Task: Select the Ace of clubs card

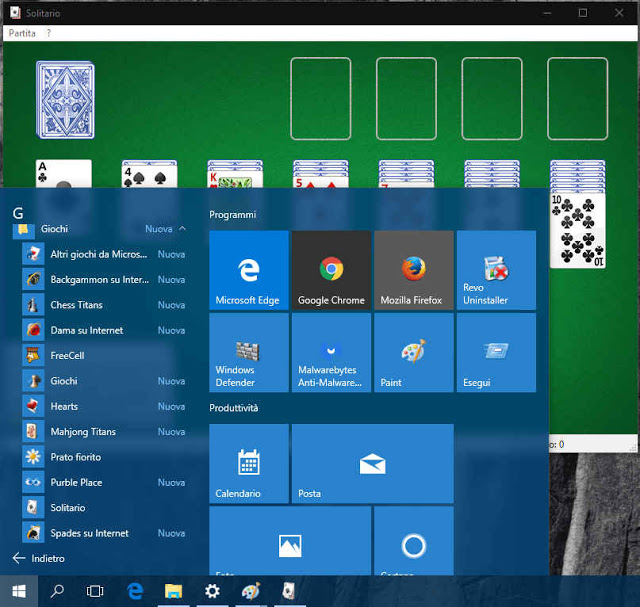Action: point(63,173)
